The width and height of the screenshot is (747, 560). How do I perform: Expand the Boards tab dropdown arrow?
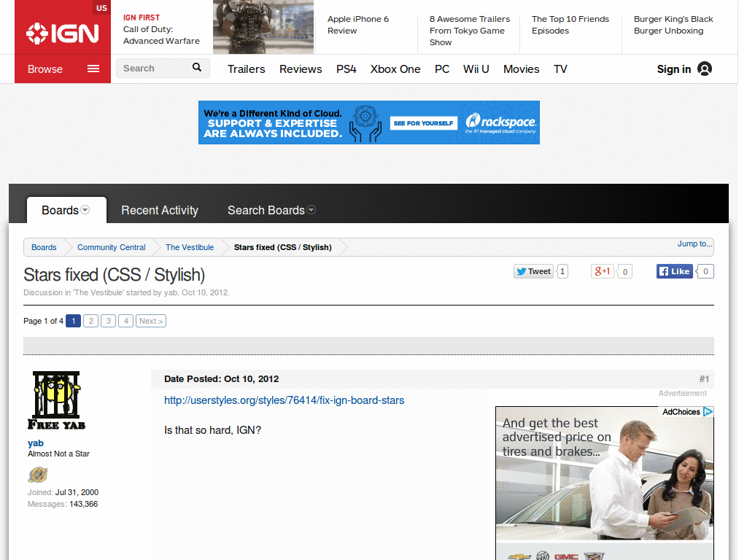(x=85, y=210)
